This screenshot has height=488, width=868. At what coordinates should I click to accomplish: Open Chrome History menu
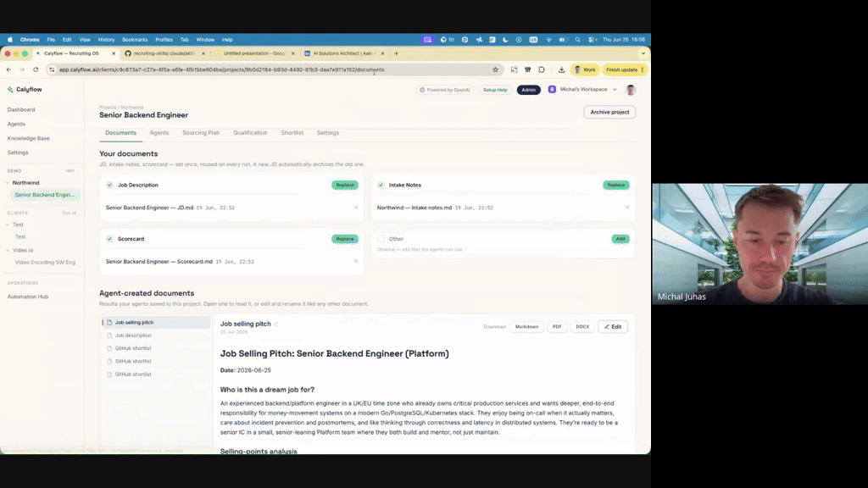click(x=106, y=40)
